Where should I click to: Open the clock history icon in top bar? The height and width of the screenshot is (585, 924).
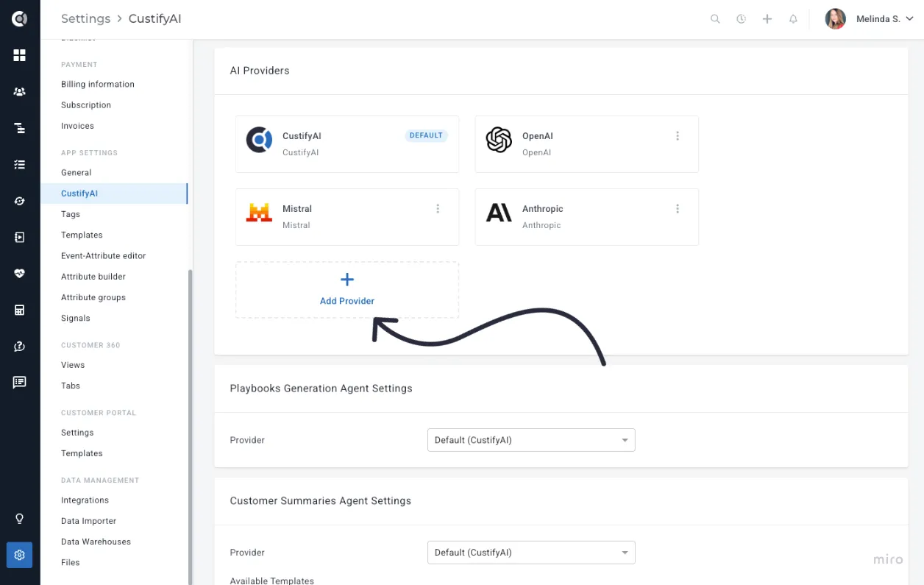(x=741, y=19)
